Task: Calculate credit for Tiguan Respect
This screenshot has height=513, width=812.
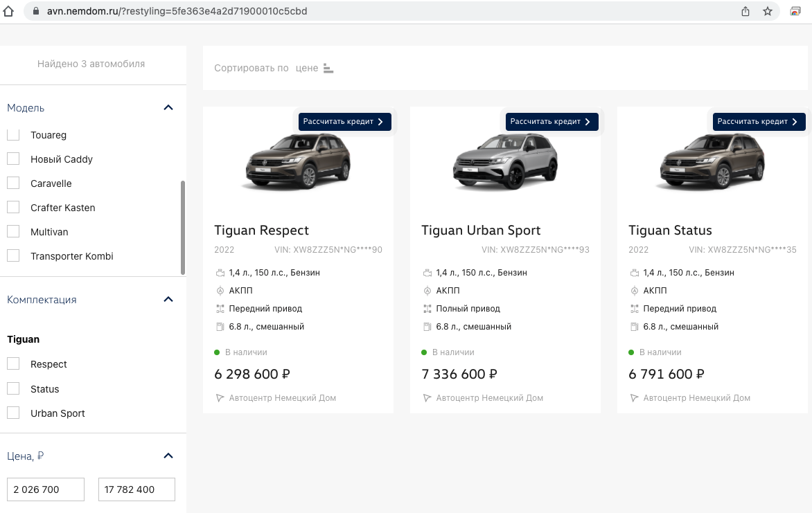Action: coord(345,122)
